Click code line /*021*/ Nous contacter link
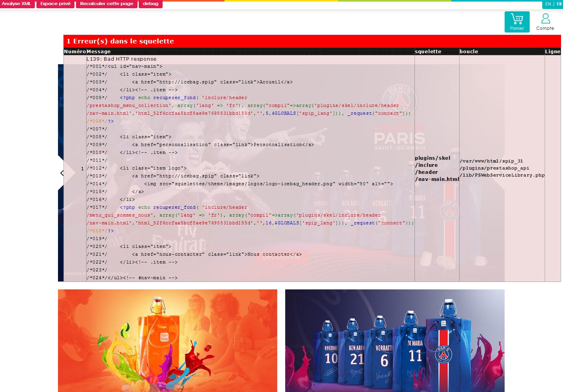The image size is (563, 392). point(194,254)
